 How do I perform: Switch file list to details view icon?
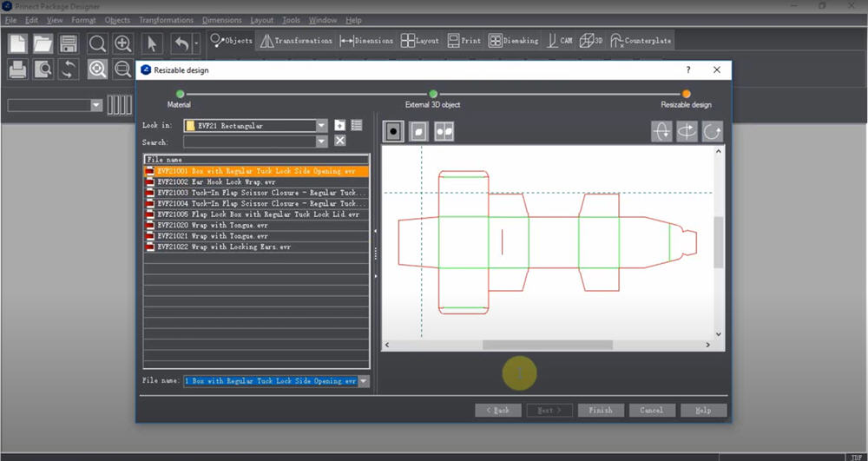(x=357, y=126)
